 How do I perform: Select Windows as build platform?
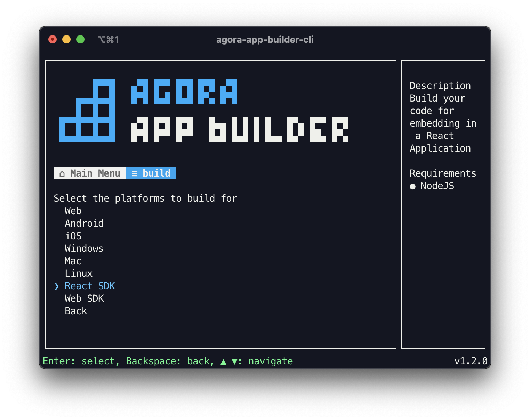pyautogui.click(x=84, y=249)
